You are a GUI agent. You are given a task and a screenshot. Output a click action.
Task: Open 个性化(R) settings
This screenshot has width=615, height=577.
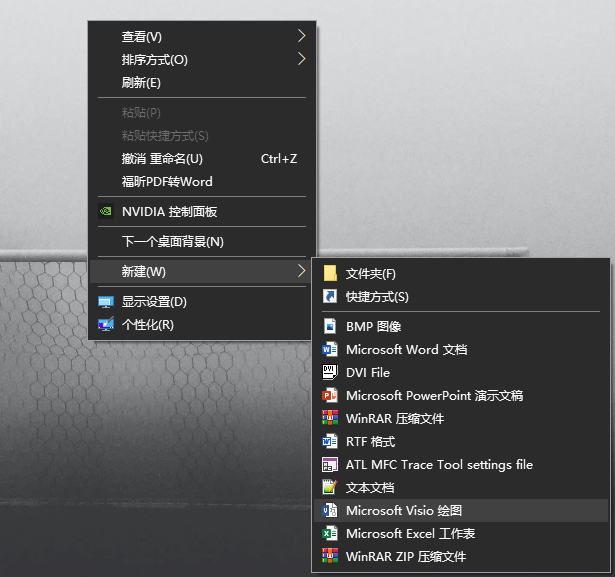tap(202, 325)
